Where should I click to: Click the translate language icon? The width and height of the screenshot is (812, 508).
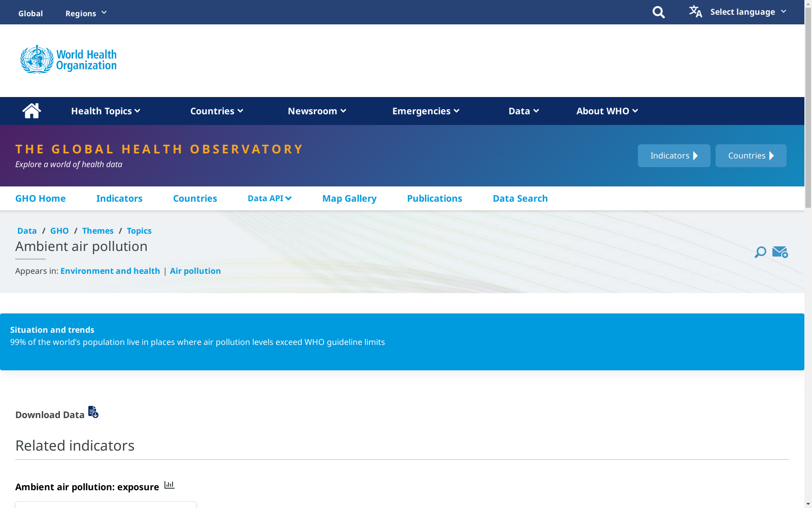point(695,11)
